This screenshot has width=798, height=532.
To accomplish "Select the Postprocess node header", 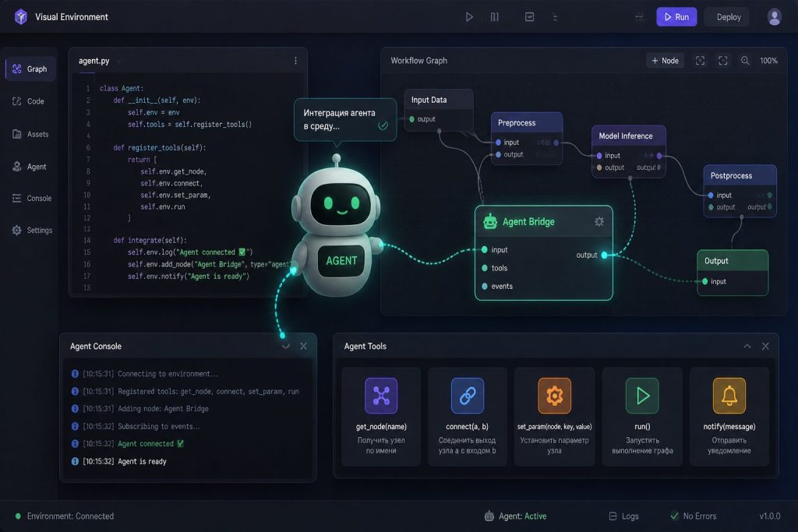I will click(740, 175).
